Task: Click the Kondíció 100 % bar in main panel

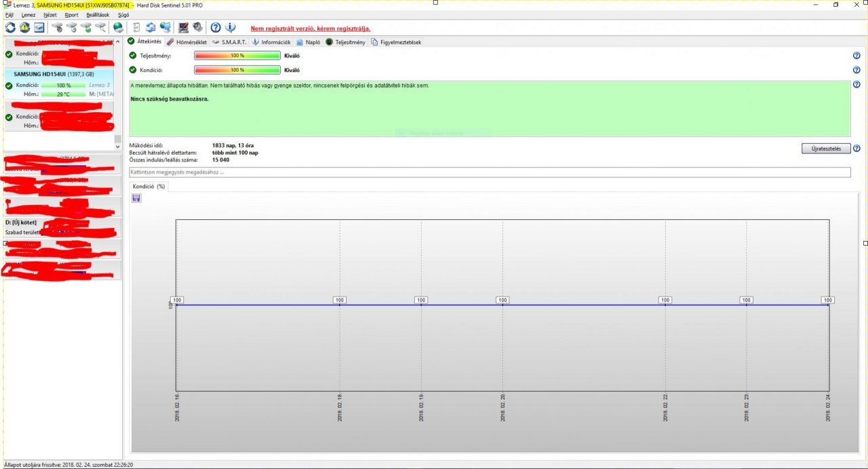Action: click(x=237, y=70)
